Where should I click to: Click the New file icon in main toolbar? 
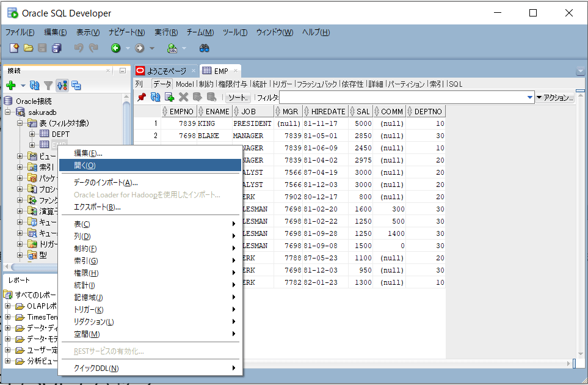[x=14, y=48]
